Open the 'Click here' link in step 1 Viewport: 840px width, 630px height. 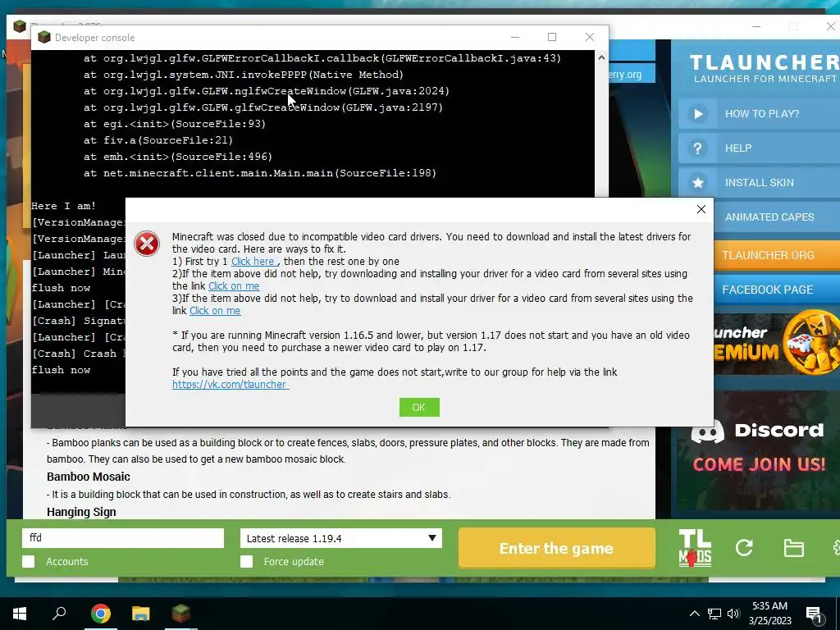pos(254,262)
